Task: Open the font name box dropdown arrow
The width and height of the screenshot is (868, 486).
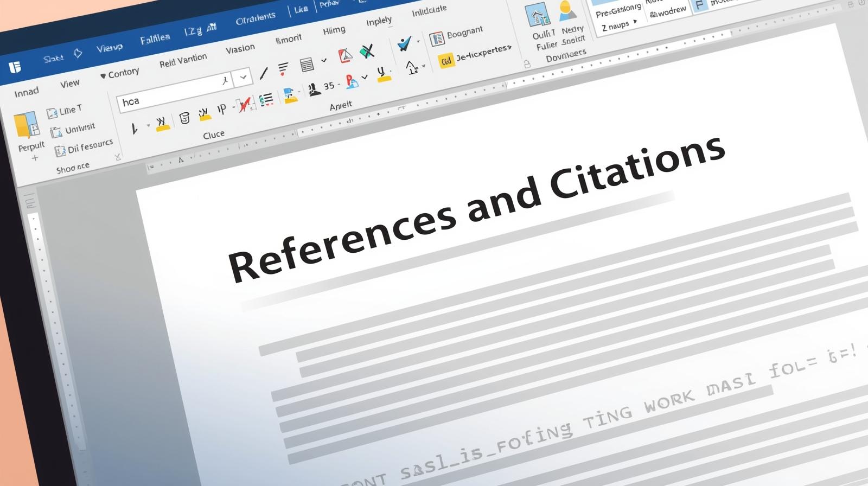Action: (x=243, y=78)
